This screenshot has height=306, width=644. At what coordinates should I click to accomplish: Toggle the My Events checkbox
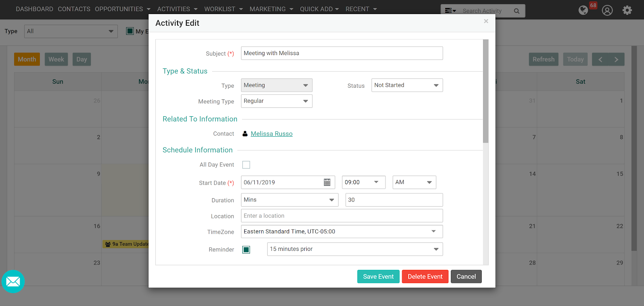[x=130, y=31]
